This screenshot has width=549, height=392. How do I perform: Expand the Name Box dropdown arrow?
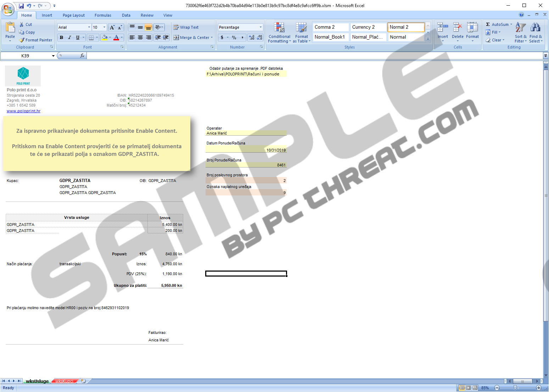tap(53, 56)
